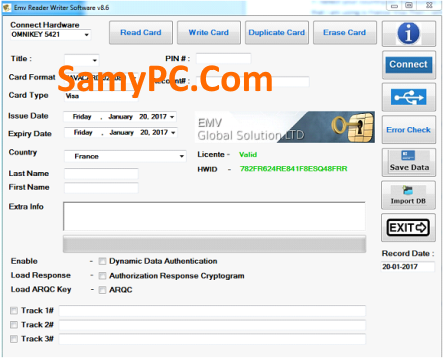446x361 pixels.
Task: Click the gray progress bar below Extra Info
Action: tap(215, 244)
